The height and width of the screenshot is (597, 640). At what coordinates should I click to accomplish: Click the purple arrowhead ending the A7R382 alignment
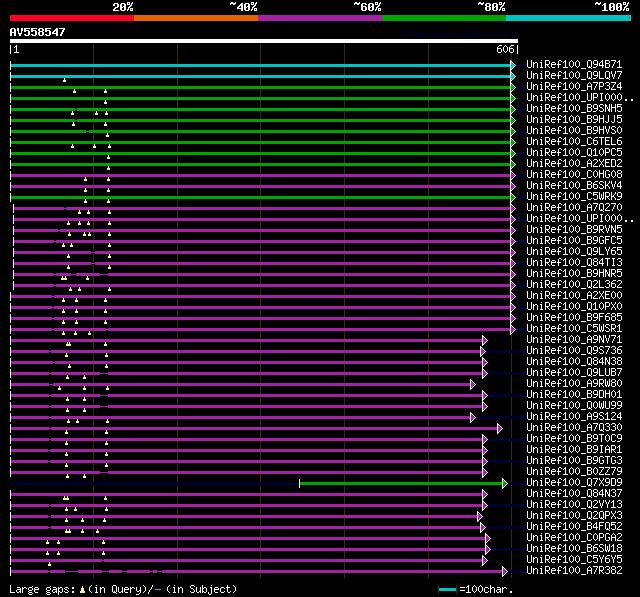point(505,572)
